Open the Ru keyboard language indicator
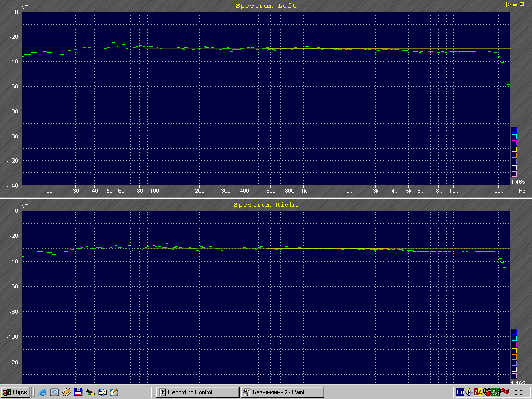The image size is (532, 399). pos(460,392)
